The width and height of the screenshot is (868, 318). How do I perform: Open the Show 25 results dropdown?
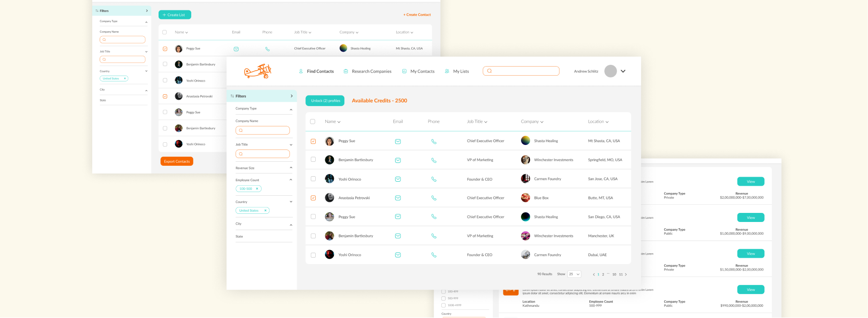(574, 274)
